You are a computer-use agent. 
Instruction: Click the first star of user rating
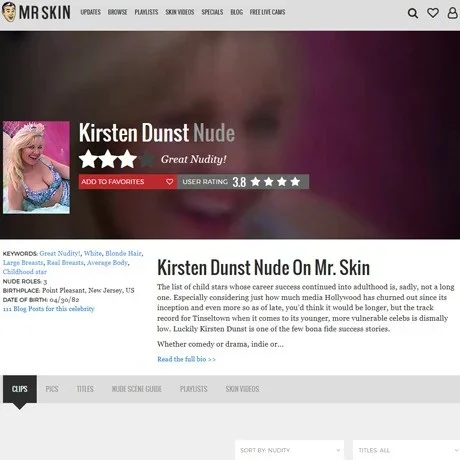(x=256, y=182)
